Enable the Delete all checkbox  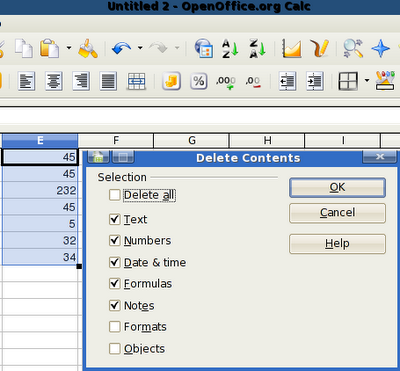(x=115, y=195)
